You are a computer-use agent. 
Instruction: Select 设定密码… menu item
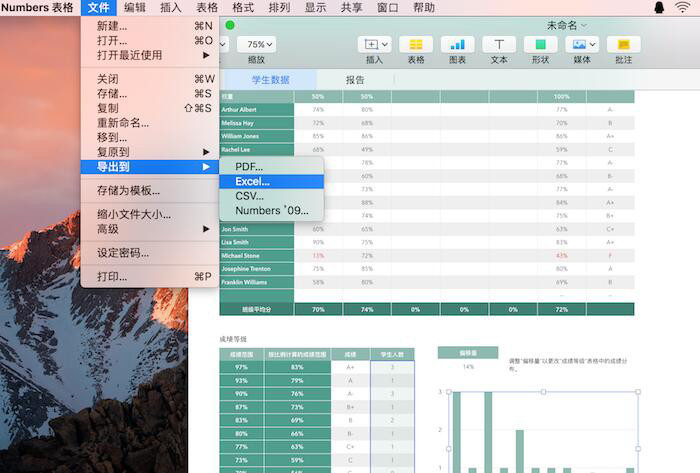pyautogui.click(x=150, y=253)
